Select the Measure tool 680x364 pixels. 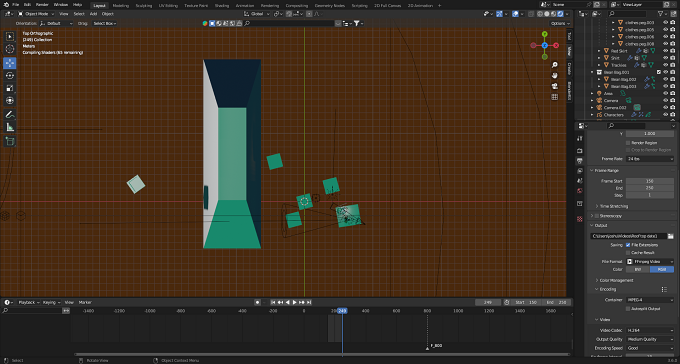(10, 127)
